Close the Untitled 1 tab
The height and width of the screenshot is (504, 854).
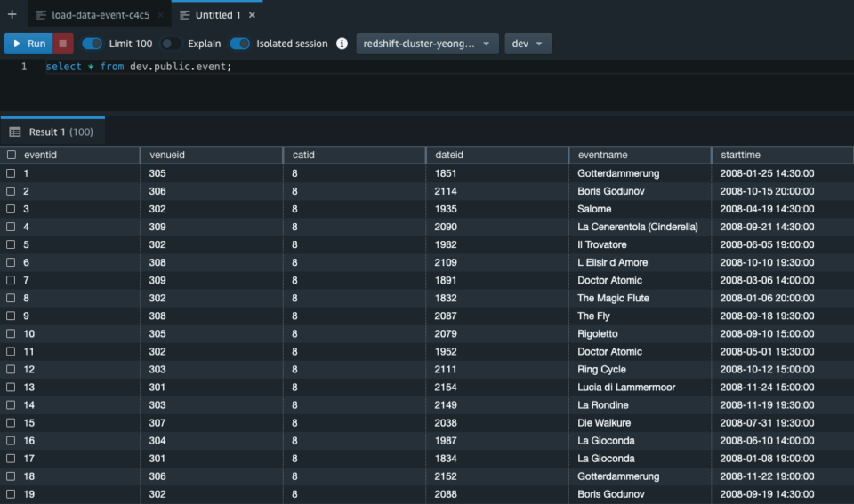tap(252, 15)
